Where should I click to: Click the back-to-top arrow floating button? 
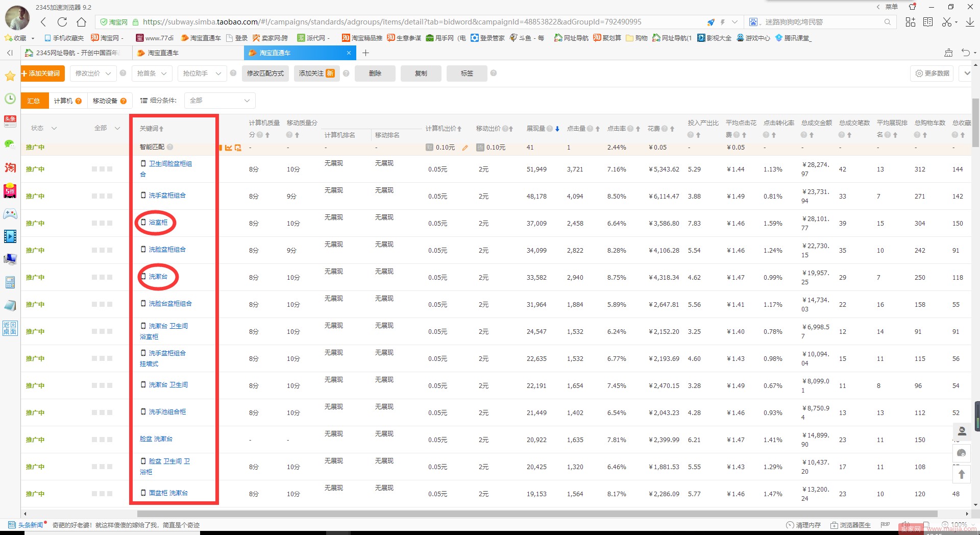[962, 474]
